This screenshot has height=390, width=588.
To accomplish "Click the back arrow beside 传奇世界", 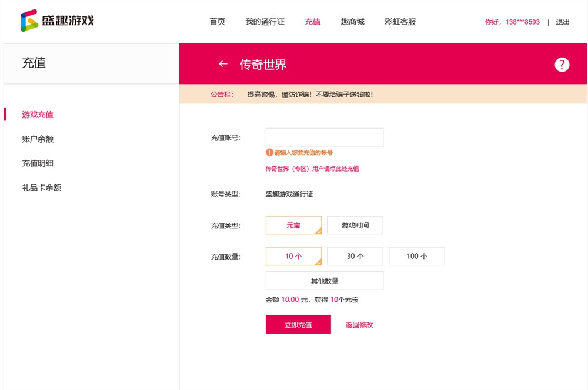I will coord(223,64).
